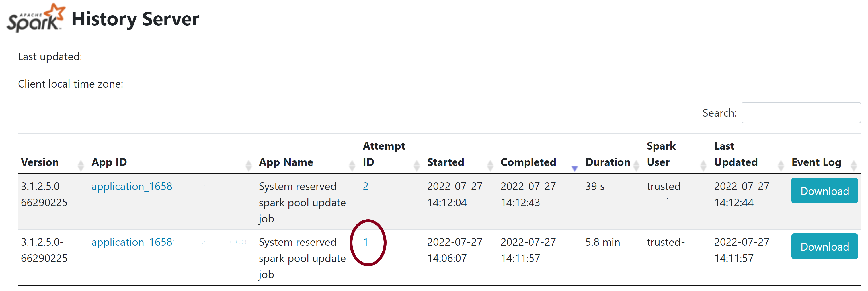868x291 pixels.
Task: Select the Started column header
Action: click(446, 162)
